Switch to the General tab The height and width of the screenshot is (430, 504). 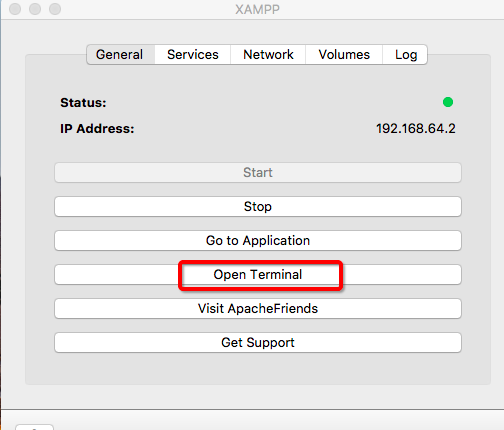[x=120, y=54]
